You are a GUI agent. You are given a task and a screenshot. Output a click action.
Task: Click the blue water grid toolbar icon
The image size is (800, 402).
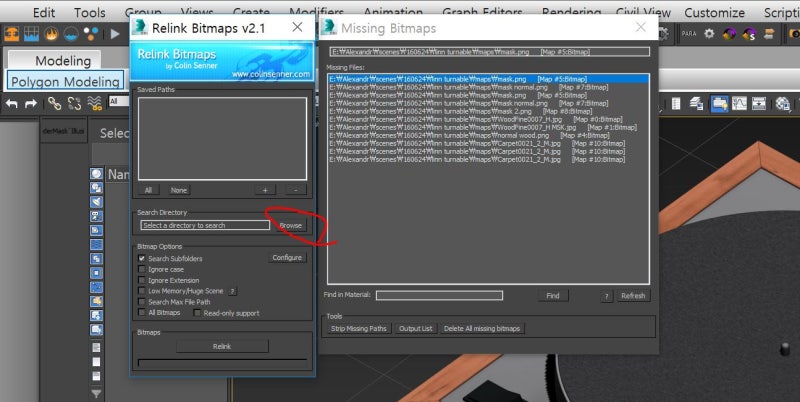(31, 34)
